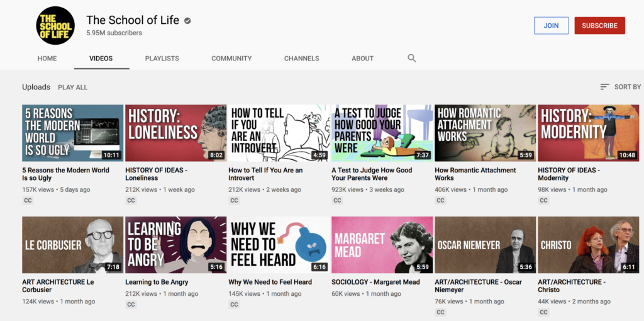
Task: Click '157K views • 5 days ago' text
Action: [x=56, y=189]
